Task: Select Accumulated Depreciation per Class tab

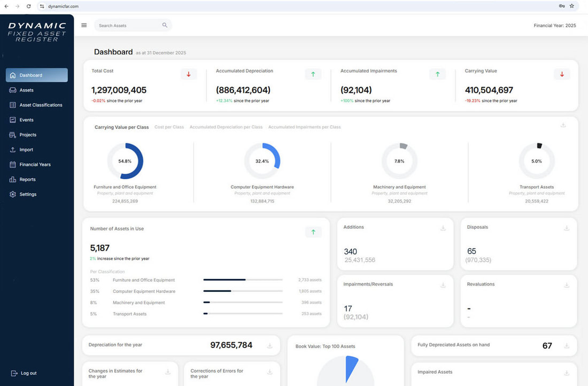Action: [226, 127]
